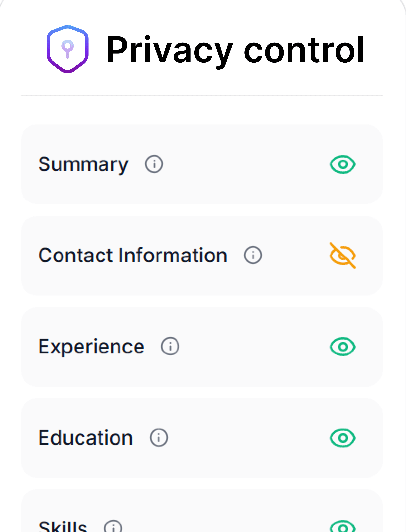Hide the Education section with eye icon
The width and height of the screenshot is (406, 532).
pyautogui.click(x=343, y=438)
